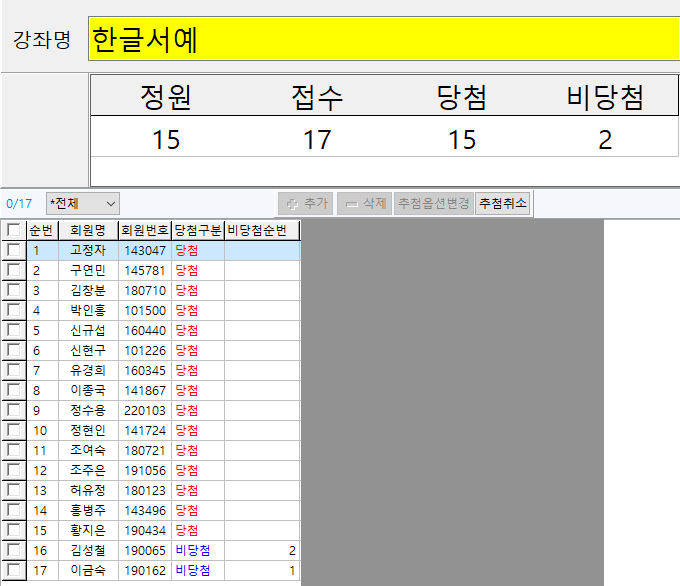Select the row for 황지은
The image size is (680, 586).
point(87,530)
